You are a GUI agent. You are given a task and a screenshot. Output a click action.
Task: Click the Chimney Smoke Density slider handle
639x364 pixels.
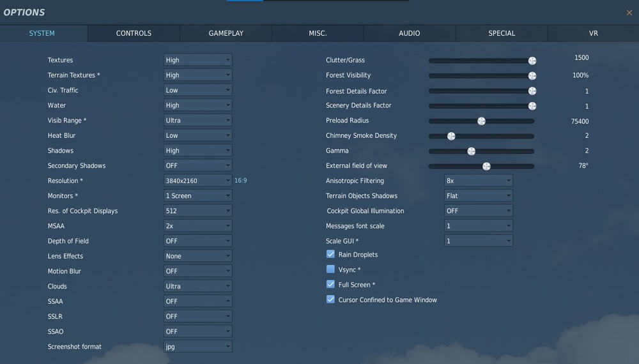pyautogui.click(x=451, y=137)
